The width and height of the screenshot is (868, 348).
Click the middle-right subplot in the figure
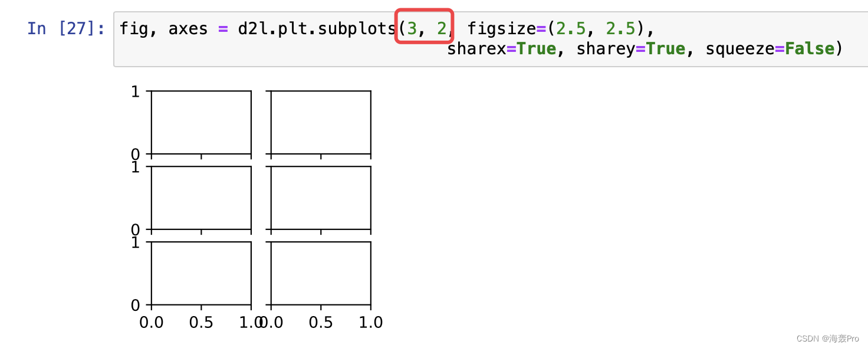coord(321,198)
